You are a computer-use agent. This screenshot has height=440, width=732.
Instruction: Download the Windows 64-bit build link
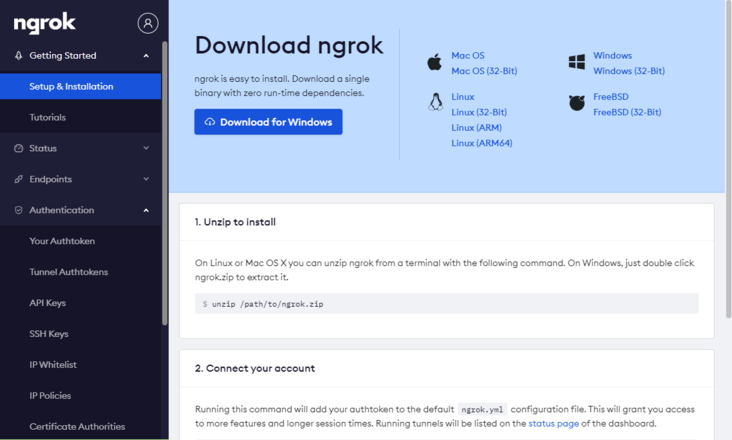[x=612, y=56]
